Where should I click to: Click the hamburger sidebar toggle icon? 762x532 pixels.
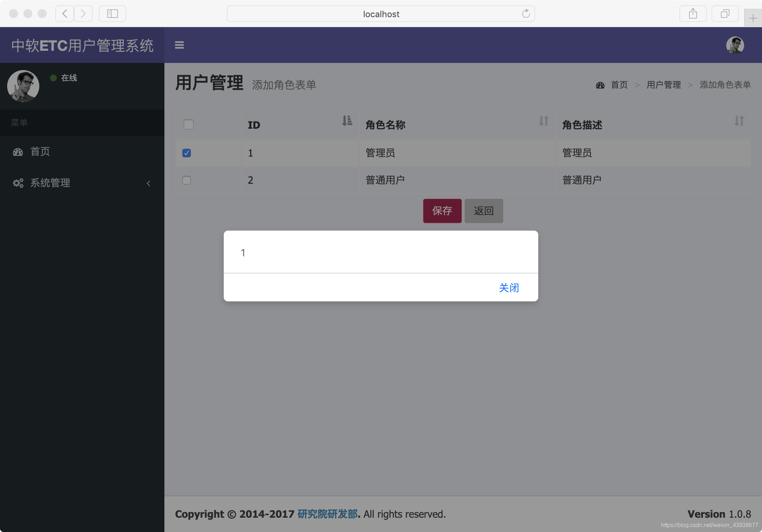(179, 45)
